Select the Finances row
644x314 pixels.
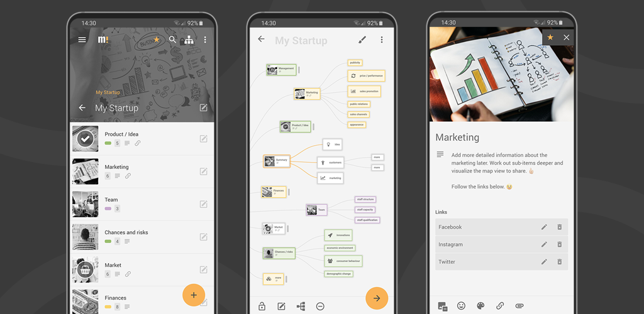142,300
